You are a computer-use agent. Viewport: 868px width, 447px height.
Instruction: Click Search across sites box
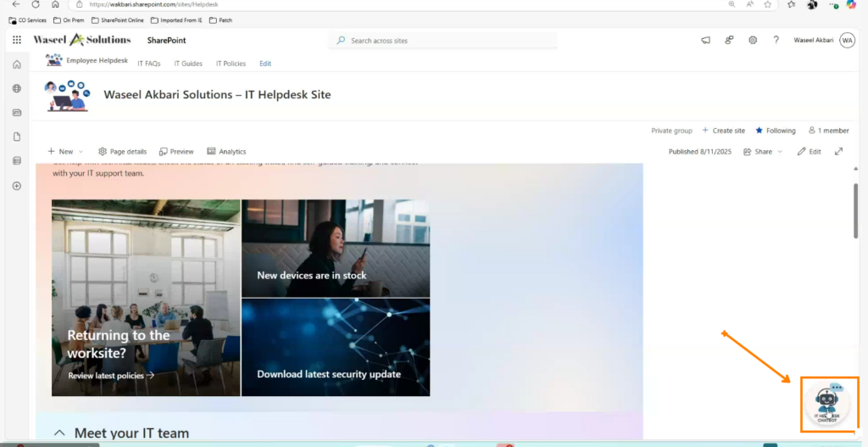pos(442,41)
